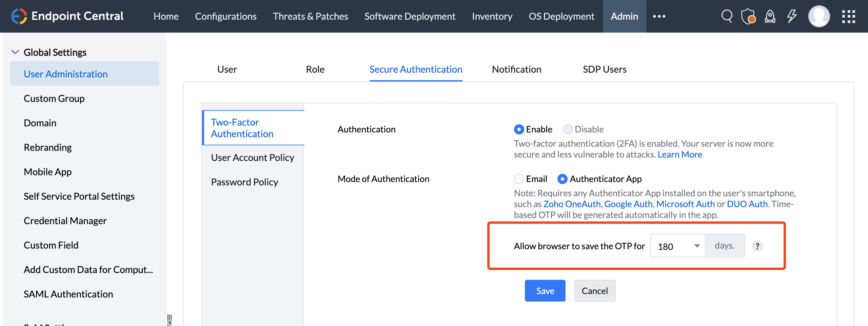Switch to the Role tab
868x326 pixels.
[315, 69]
